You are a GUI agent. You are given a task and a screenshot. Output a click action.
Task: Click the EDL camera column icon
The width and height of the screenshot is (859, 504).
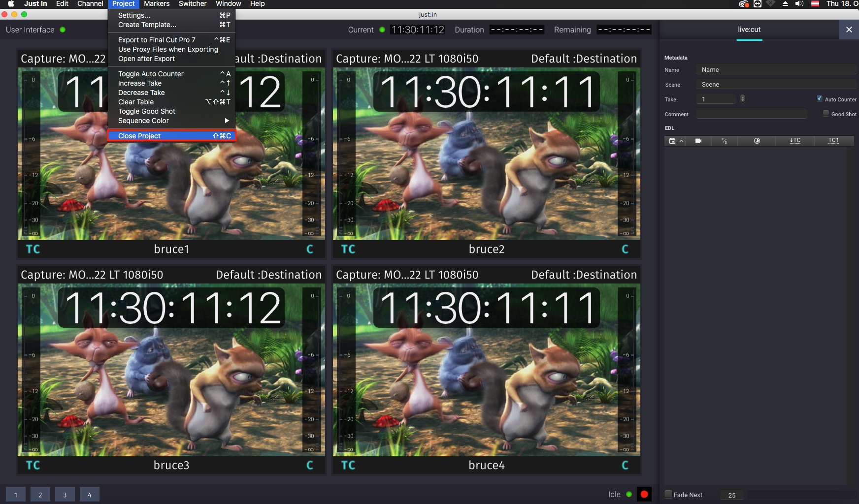[698, 141]
